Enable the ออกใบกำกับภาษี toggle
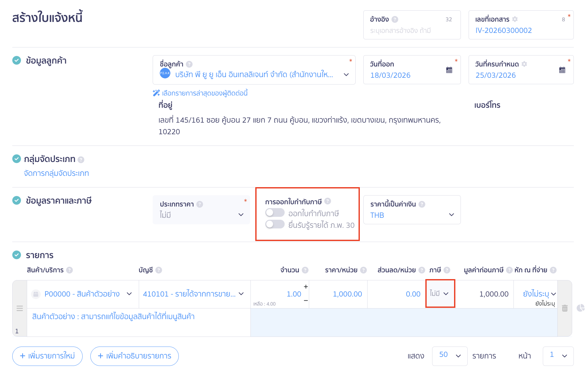 coord(275,213)
